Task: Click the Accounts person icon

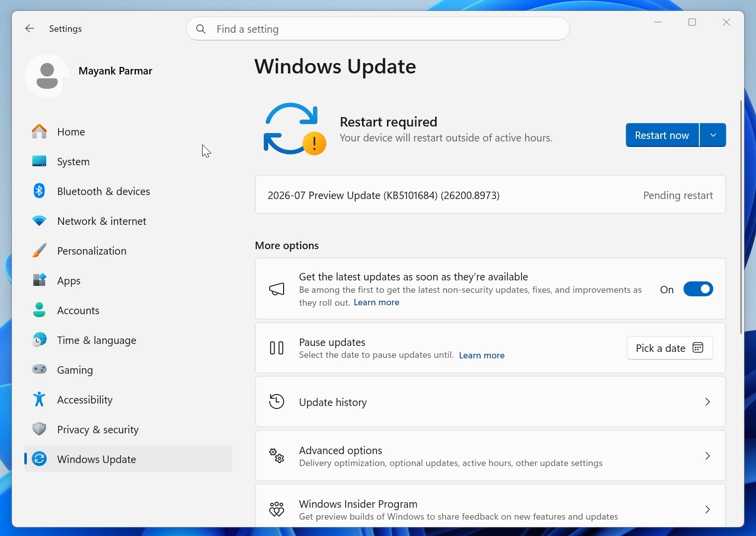Action: click(39, 310)
